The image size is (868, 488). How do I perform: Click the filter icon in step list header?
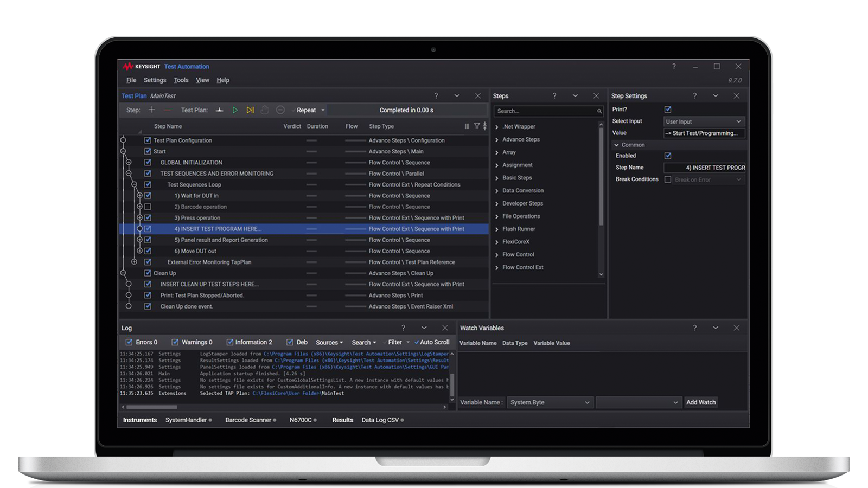pyautogui.click(x=477, y=126)
